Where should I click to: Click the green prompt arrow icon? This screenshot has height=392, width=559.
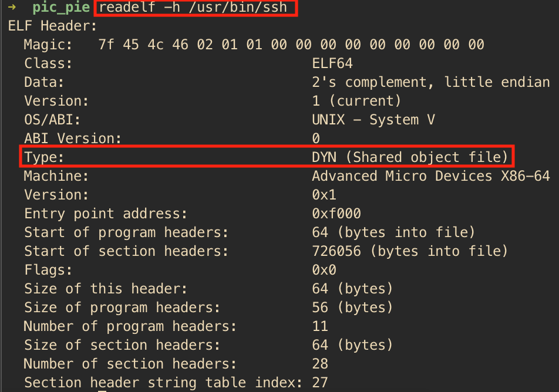pyautogui.click(x=12, y=7)
